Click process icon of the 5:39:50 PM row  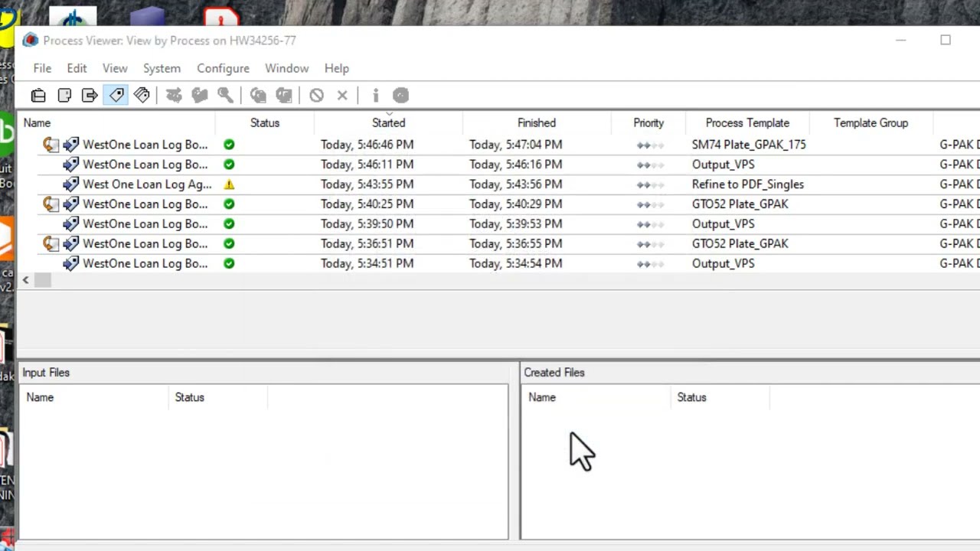coord(70,223)
